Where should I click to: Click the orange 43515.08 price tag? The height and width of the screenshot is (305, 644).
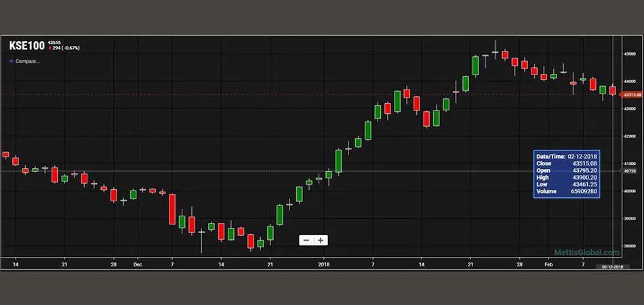631,95
